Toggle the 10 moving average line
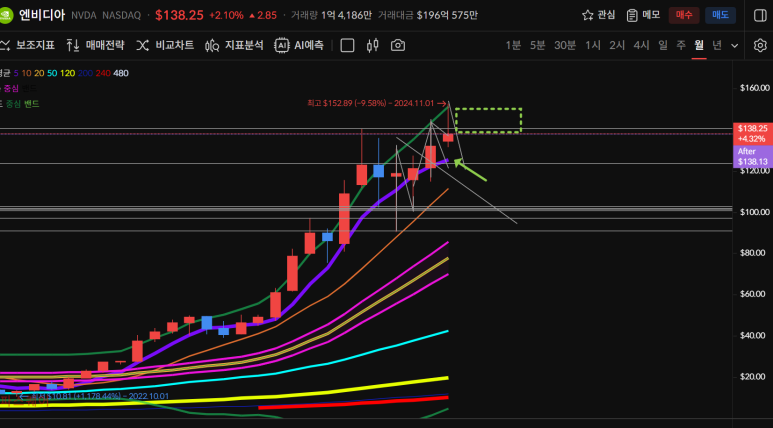 click(x=26, y=73)
